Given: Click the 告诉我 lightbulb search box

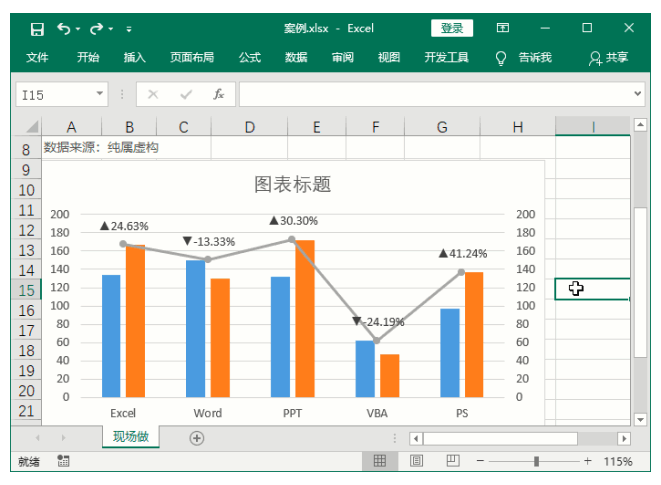Looking at the screenshot, I should (524, 58).
